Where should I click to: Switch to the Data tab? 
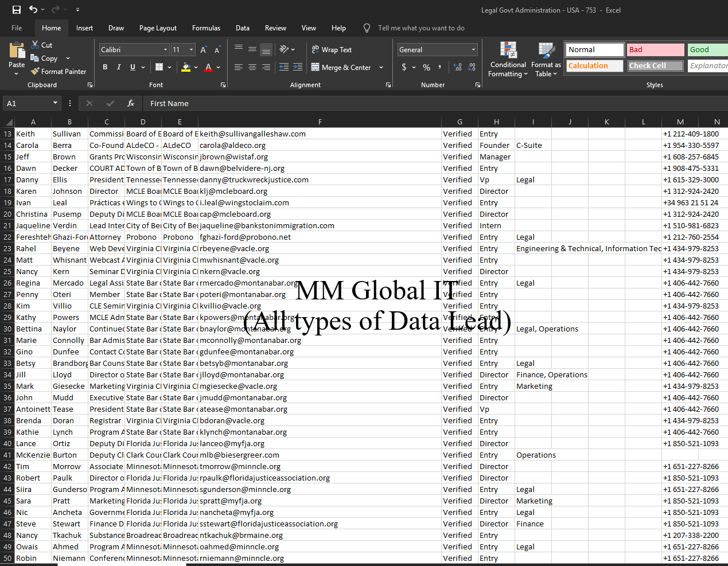tap(243, 28)
